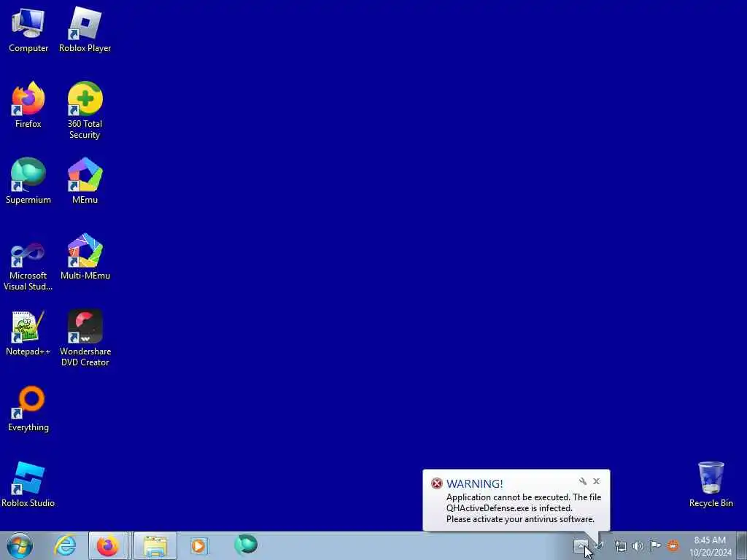Select the Wondershare DVD Creator shortcut
Image resolution: width=747 pixels, height=560 pixels.
(x=85, y=338)
